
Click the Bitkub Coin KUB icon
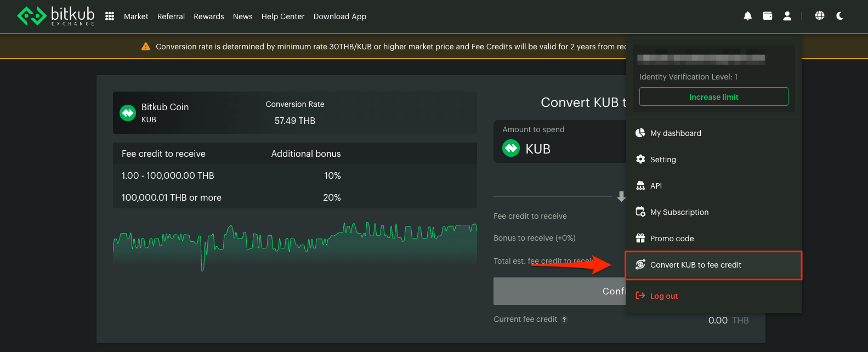(128, 113)
